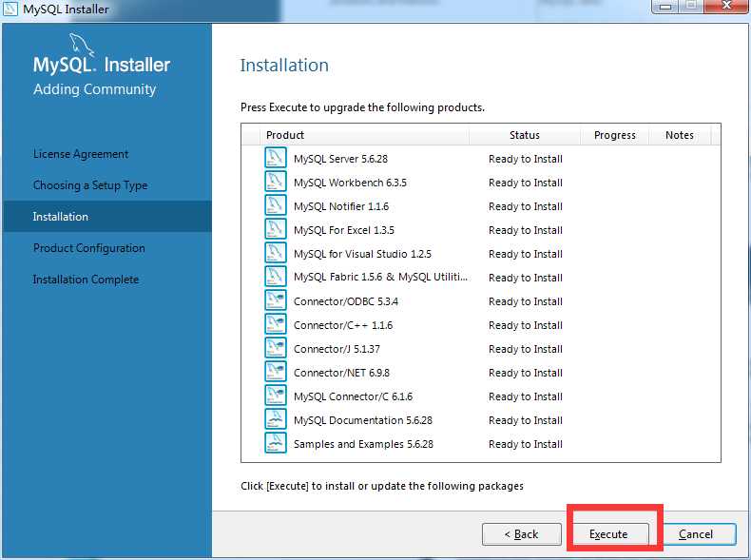Click the MySQL dolphin logo in sidebar
This screenshot has width=751, height=560.
click(82, 44)
